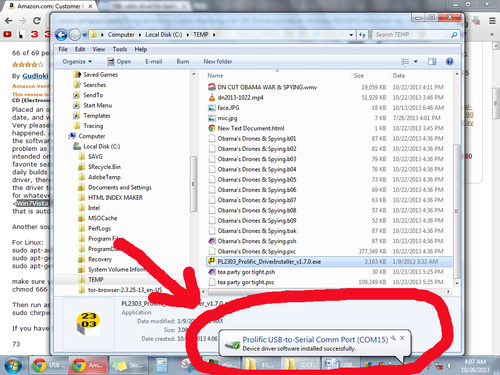
Task: Click Local Disk (C:) in breadcrumb
Action: coord(164,35)
